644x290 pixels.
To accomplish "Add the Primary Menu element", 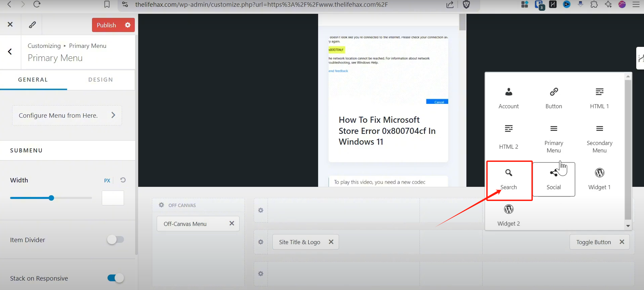I will click(x=554, y=139).
